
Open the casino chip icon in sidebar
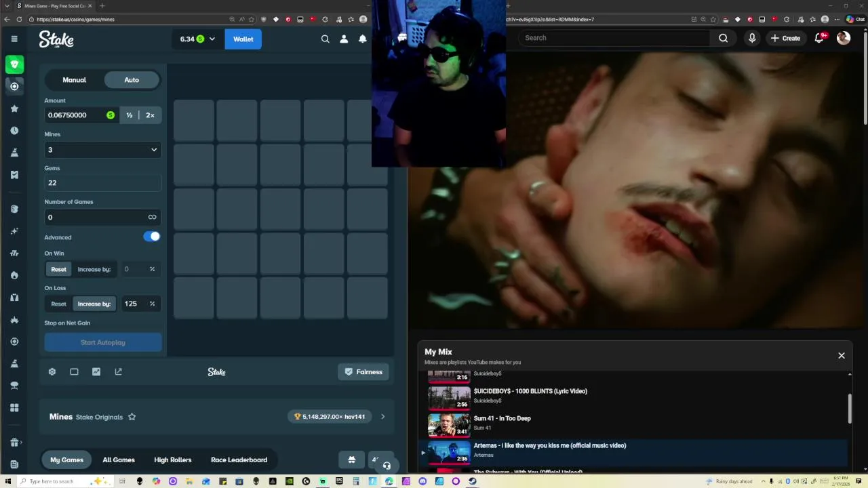pos(14,86)
